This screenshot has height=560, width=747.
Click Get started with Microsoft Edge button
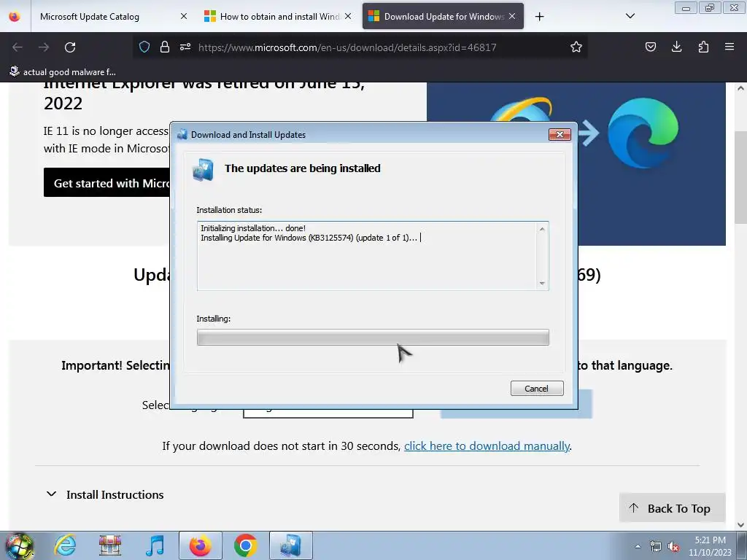[107, 183]
